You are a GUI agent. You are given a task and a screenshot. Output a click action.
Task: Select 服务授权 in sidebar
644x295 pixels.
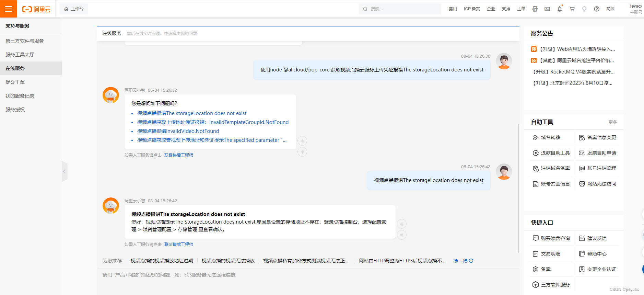click(31, 110)
